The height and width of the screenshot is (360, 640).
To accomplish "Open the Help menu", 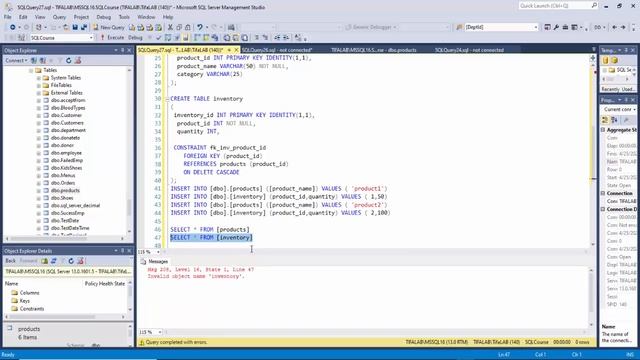I will [x=168, y=17].
